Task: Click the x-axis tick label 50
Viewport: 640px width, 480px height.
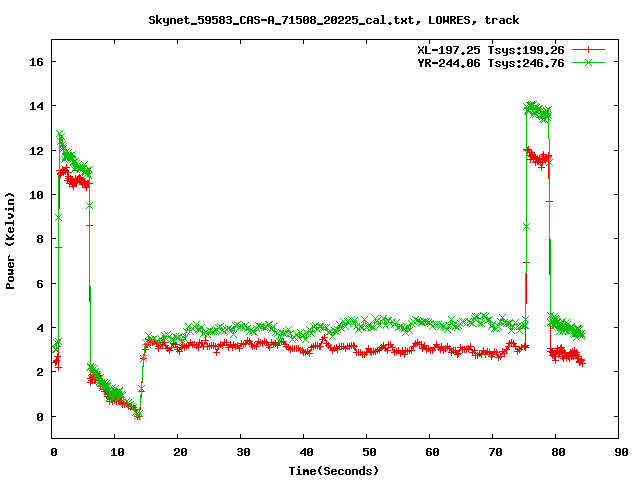Action: [369, 452]
